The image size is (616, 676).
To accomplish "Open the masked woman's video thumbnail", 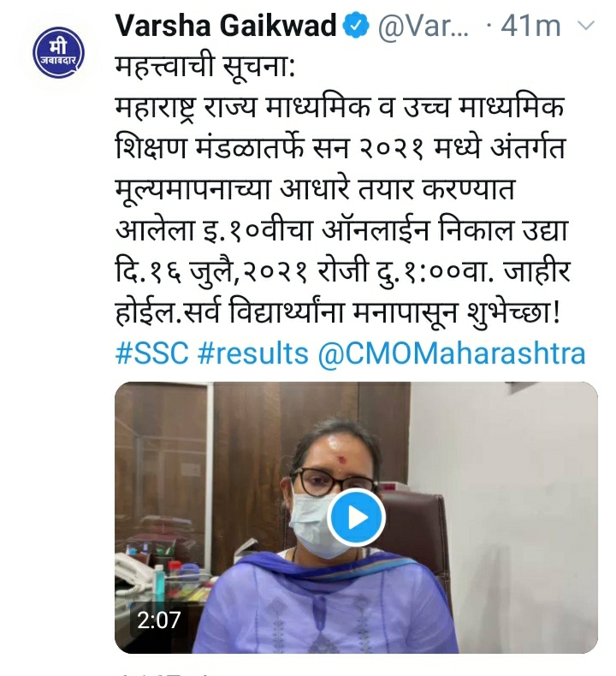I will point(356,518).
